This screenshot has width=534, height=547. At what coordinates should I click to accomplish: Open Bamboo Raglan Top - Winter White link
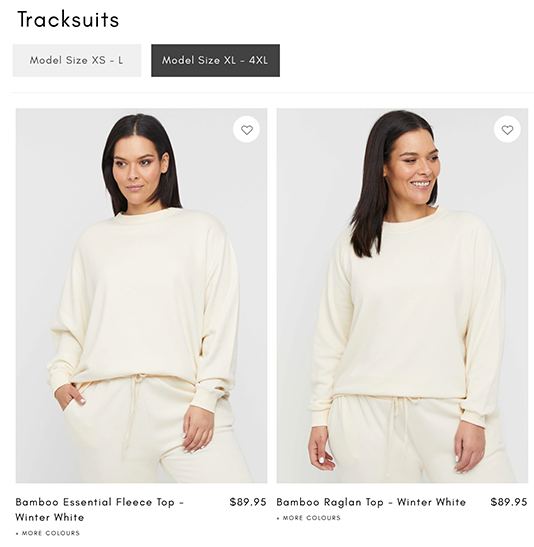click(371, 502)
